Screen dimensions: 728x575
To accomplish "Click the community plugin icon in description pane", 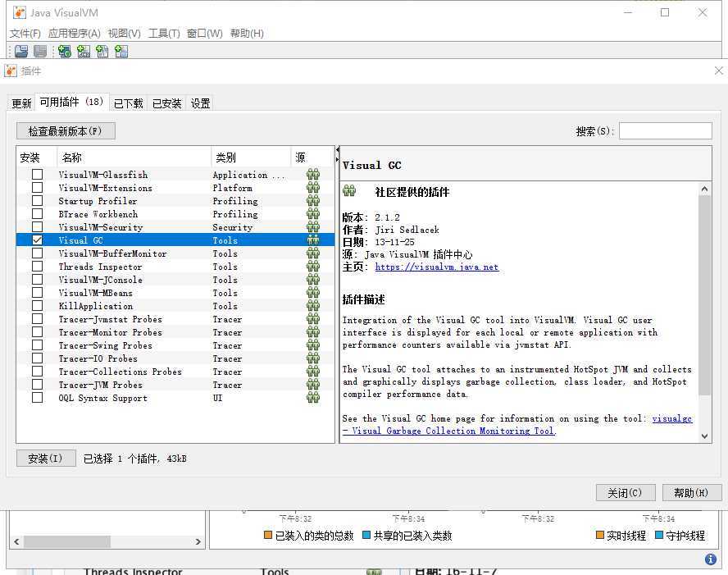I will coord(349,191).
